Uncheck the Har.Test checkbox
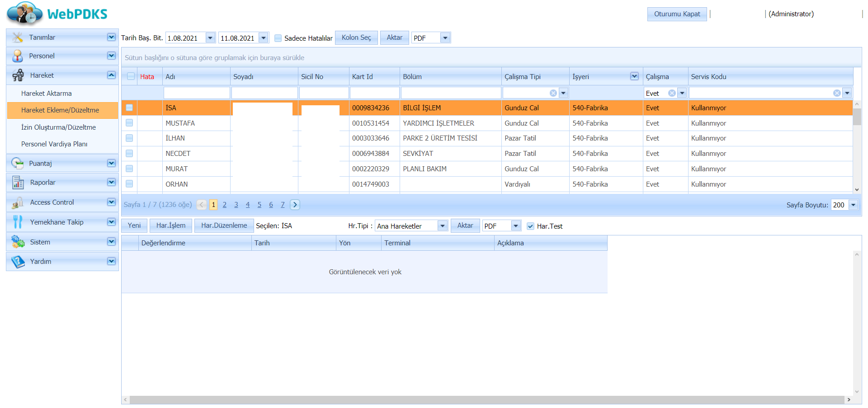 tap(530, 226)
